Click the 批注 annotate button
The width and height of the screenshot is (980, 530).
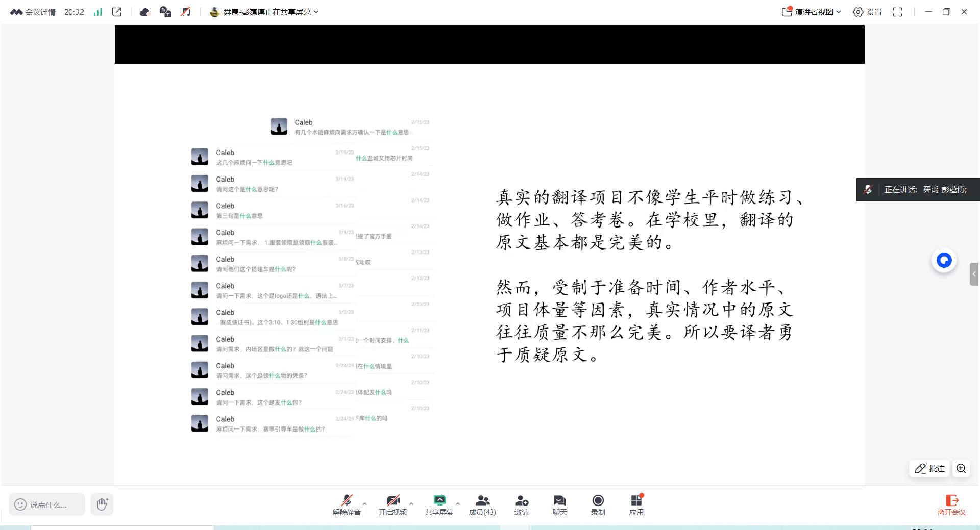tap(929, 468)
